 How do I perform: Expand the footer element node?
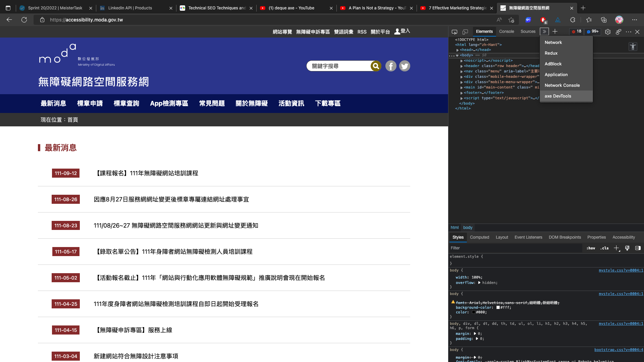pos(462,93)
